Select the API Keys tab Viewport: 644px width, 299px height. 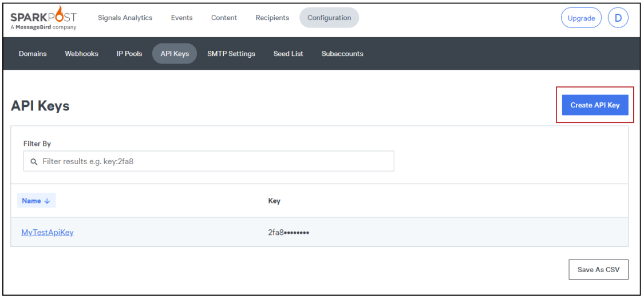175,54
